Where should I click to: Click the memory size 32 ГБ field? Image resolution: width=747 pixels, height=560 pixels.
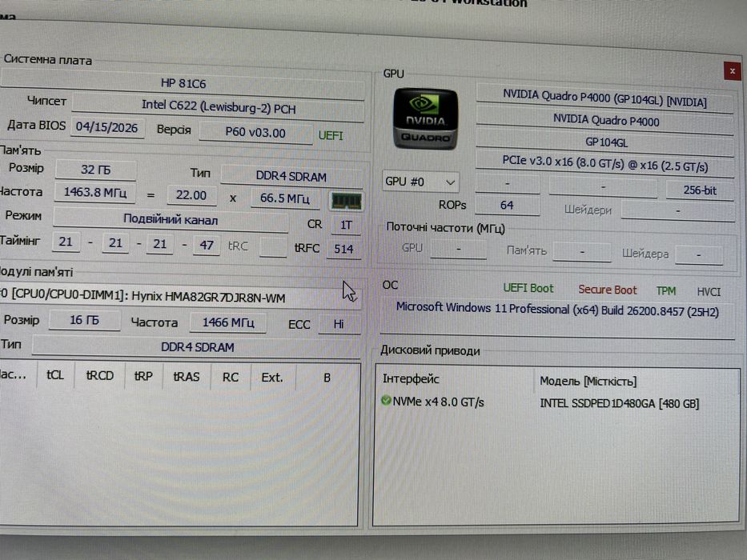(96, 170)
